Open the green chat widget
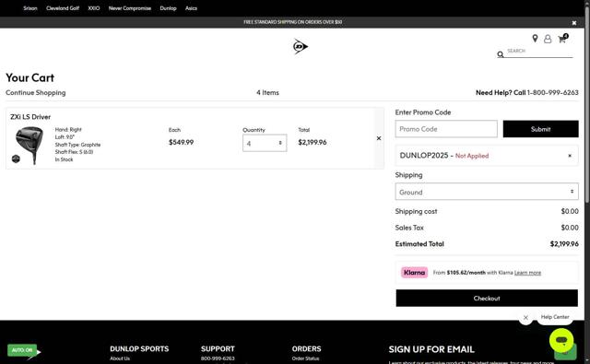 tap(561, 340)
